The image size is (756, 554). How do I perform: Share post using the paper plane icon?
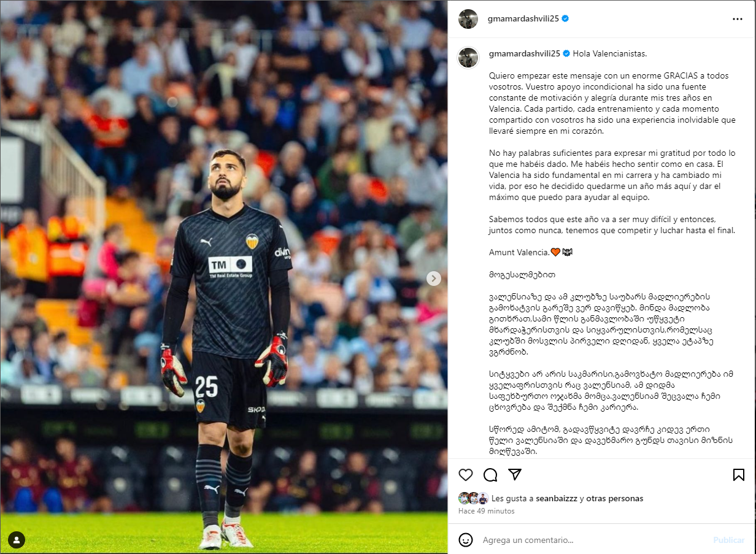(x=515, y=475)
